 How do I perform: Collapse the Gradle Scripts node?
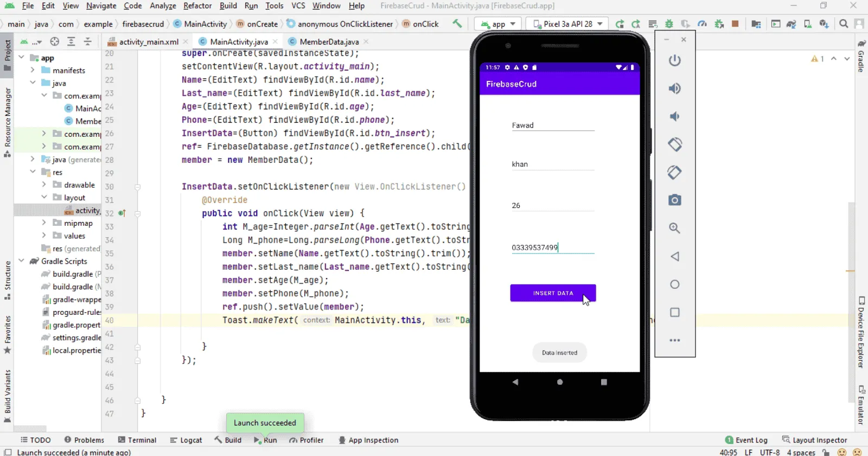pyautogui.click(x=22, y=261)
